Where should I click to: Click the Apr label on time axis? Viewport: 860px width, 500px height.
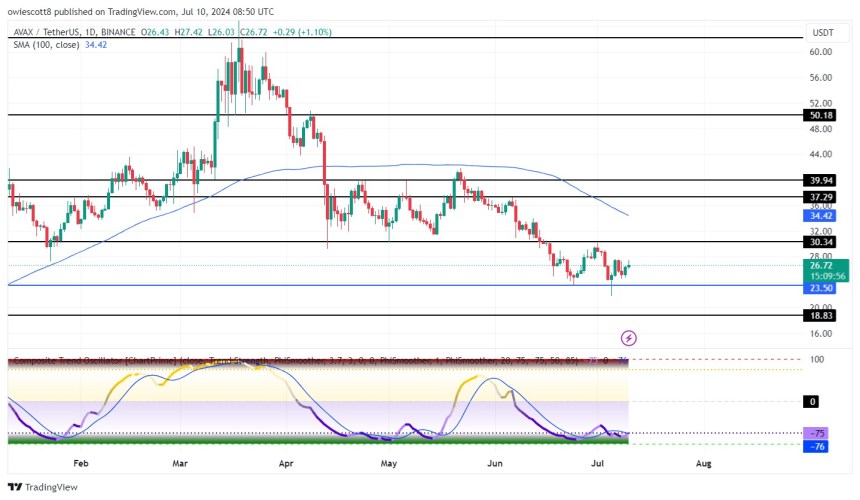[x=287, y=464]
